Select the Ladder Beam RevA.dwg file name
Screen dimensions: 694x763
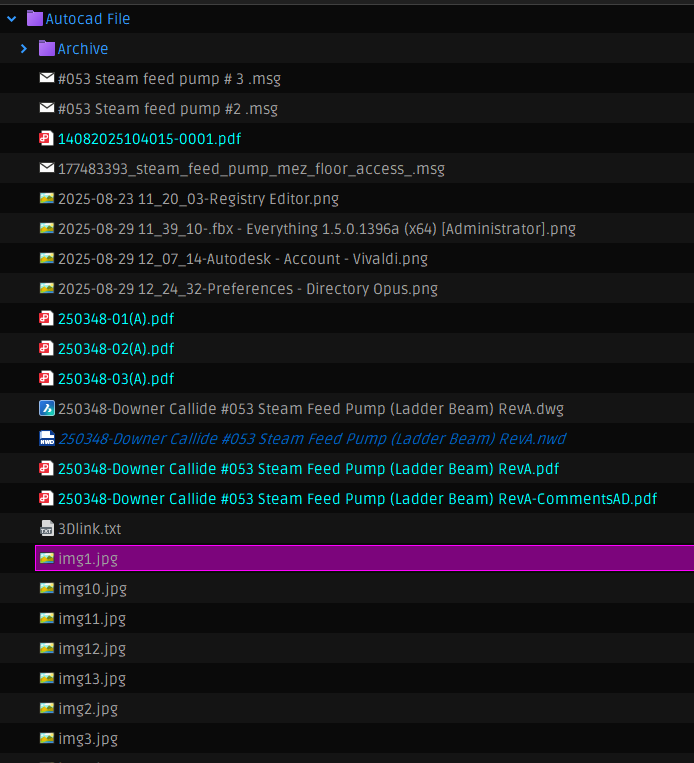[311, 409]
